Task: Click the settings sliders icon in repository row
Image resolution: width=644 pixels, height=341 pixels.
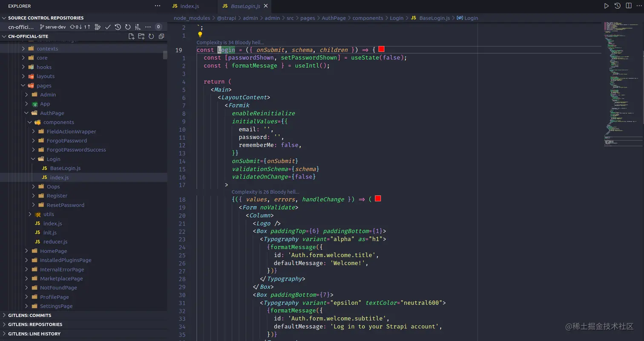Action: click(x=138, y=27)
